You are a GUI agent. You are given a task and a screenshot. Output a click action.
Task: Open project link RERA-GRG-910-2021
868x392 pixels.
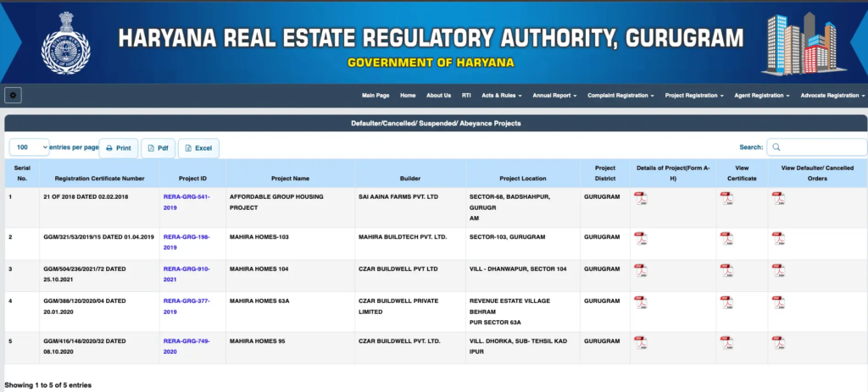click(x=186, y=274)
